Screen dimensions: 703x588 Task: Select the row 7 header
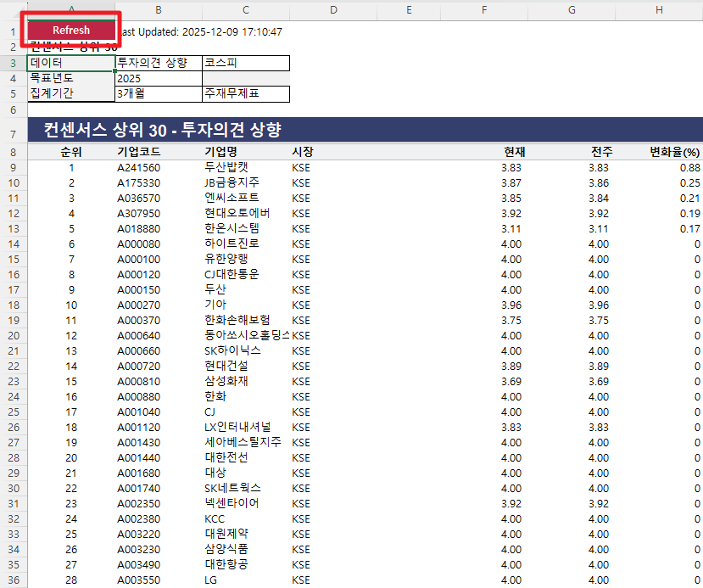click(x=14, y=132)
